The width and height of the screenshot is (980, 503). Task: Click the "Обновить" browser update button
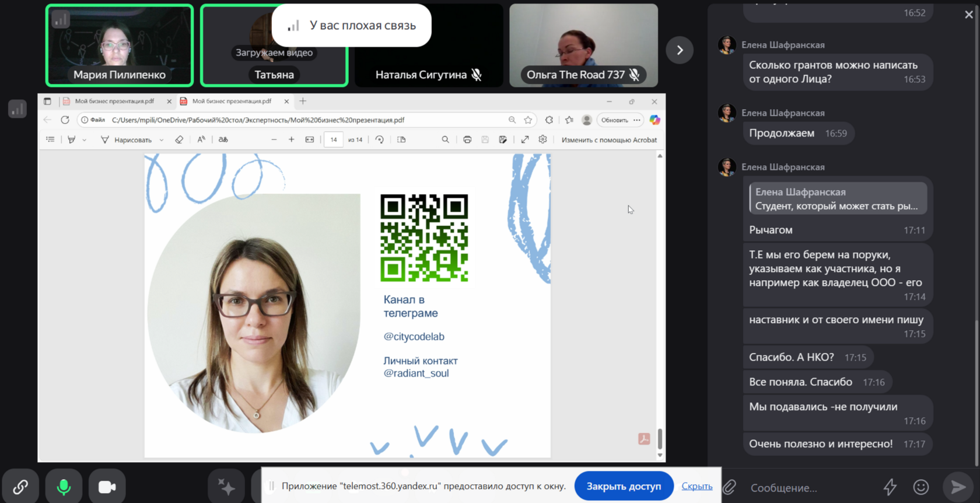coord(620,120)
